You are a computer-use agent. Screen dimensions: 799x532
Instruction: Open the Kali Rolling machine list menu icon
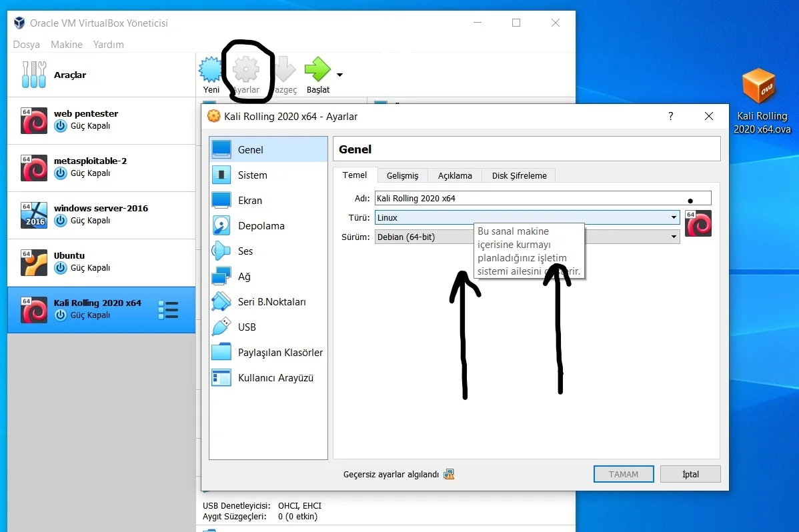coord(168,310)
